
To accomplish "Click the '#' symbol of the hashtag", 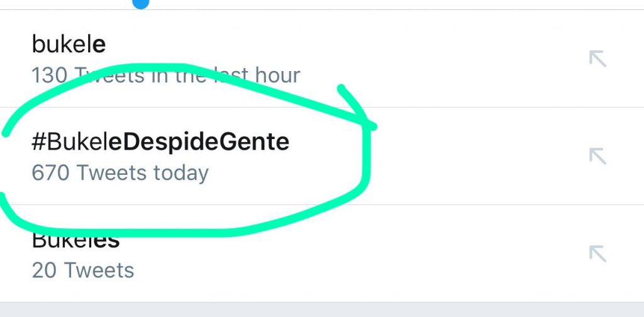I will [38, 142].
